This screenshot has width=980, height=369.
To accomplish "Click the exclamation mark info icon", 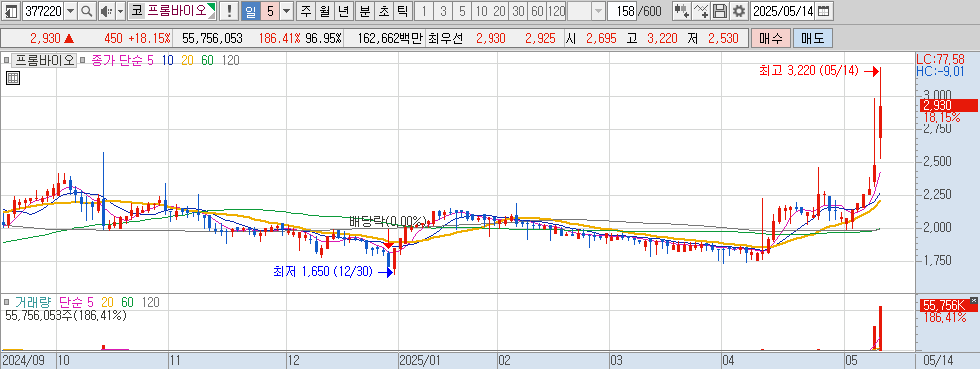I will pos(229,11).
